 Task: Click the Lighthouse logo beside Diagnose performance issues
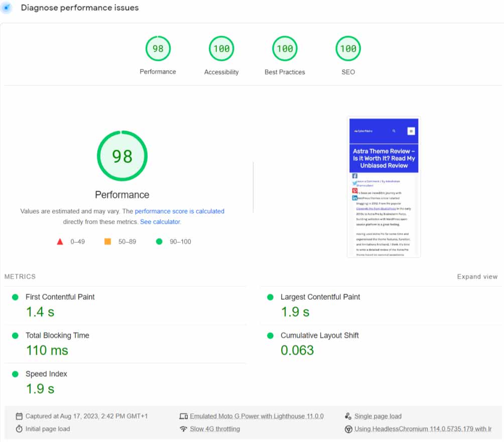(x=7, y=8)
